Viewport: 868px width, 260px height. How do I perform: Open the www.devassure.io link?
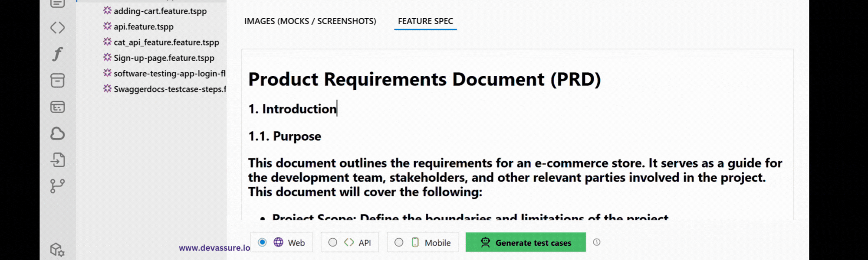pos(214,248)
